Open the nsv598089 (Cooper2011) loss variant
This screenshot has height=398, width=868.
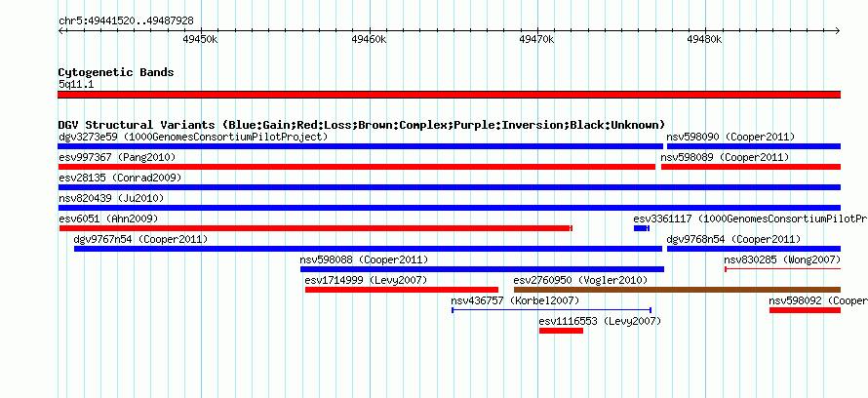[751, 167]
